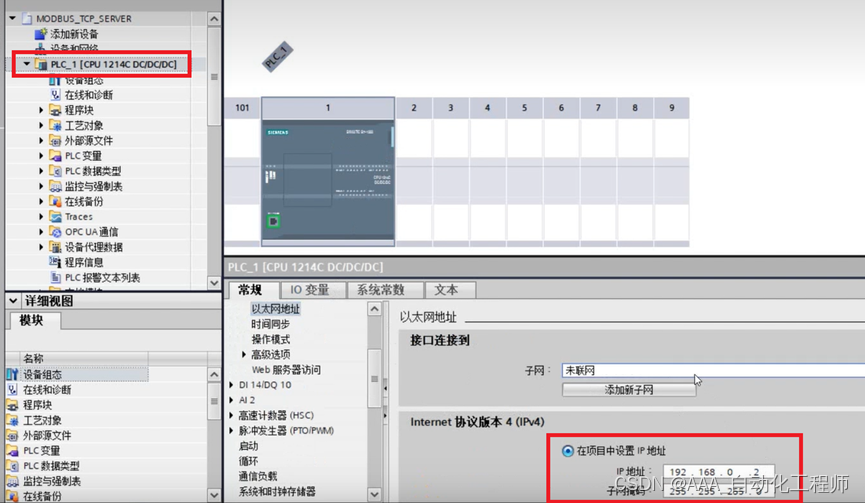This screenshot has width=865, height=503.
Task: Expand 脉冲发生器 (PTO/PWM) properties node
Action: click(231, 431)
